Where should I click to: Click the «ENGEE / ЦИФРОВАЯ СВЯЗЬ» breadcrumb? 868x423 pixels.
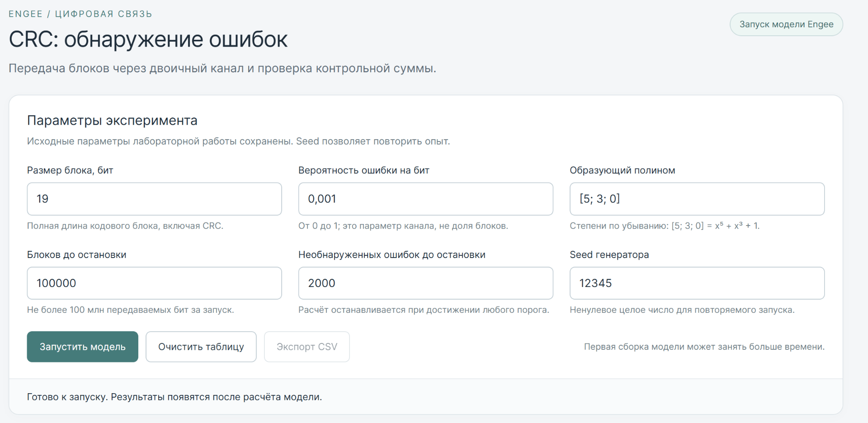[80, 14]
